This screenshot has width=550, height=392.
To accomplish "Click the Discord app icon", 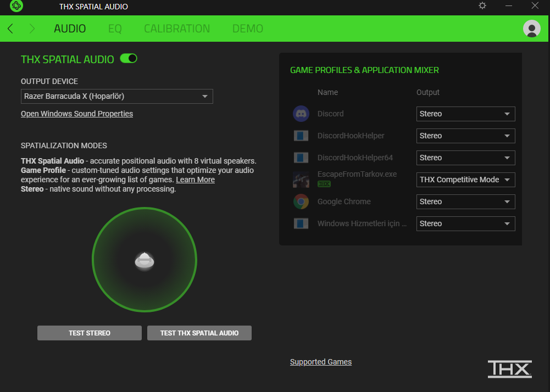I will [x=301, y=114].
